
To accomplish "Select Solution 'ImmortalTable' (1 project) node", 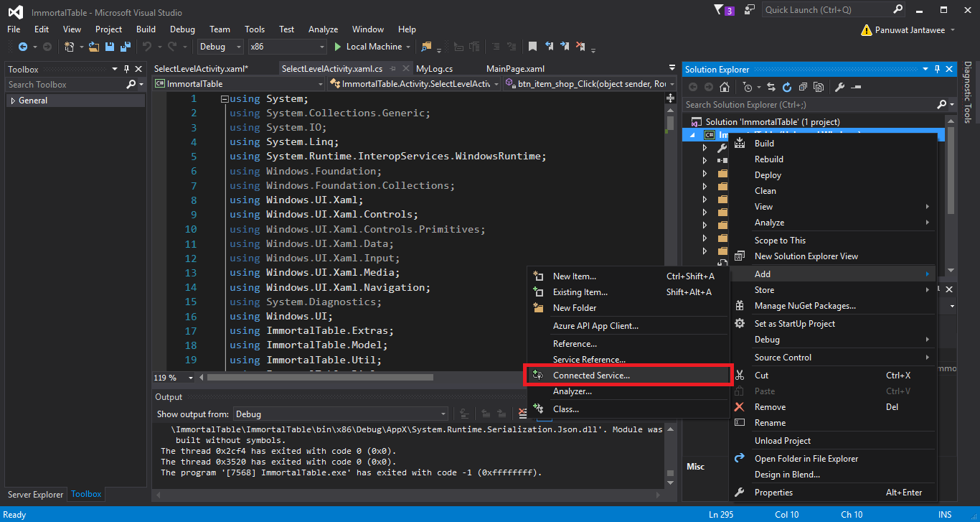I will tap(773, 122).
